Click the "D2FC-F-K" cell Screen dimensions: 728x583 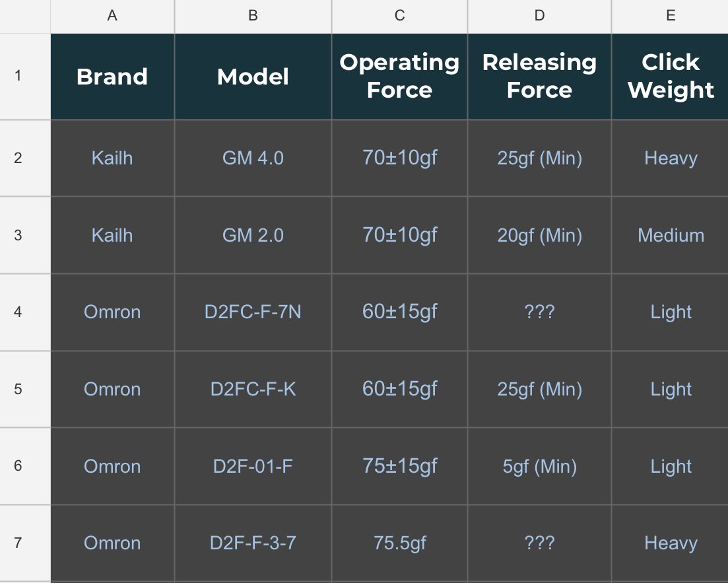pyautogui.click(x=253, y=389)
